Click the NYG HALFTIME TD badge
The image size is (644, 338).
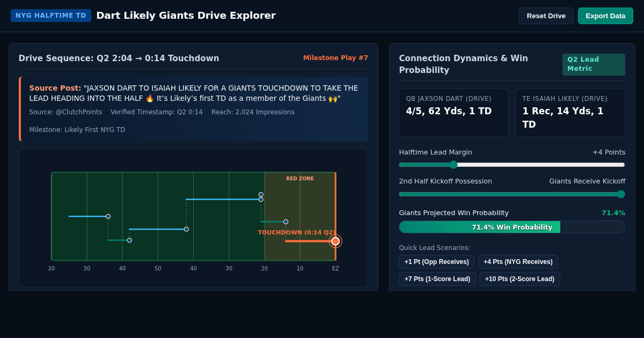(51, 16)
